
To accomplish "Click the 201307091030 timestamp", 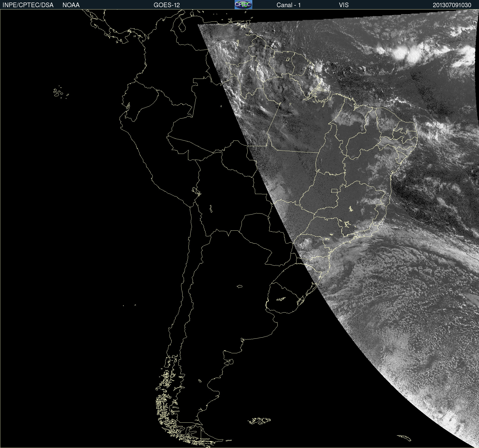I will pos(452,5).
